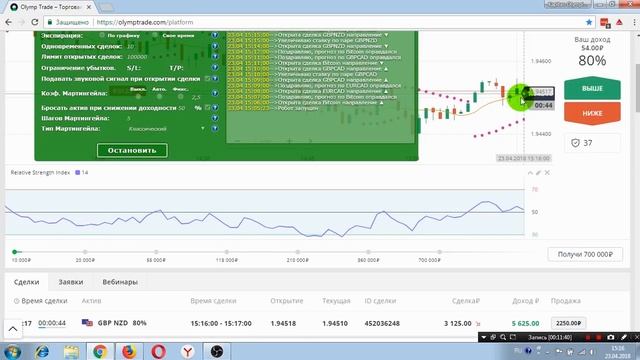Open help for Лимит открытых сделок
This screenshot has height=360, width=640.
pyautogui.click(x=215, y=57)
